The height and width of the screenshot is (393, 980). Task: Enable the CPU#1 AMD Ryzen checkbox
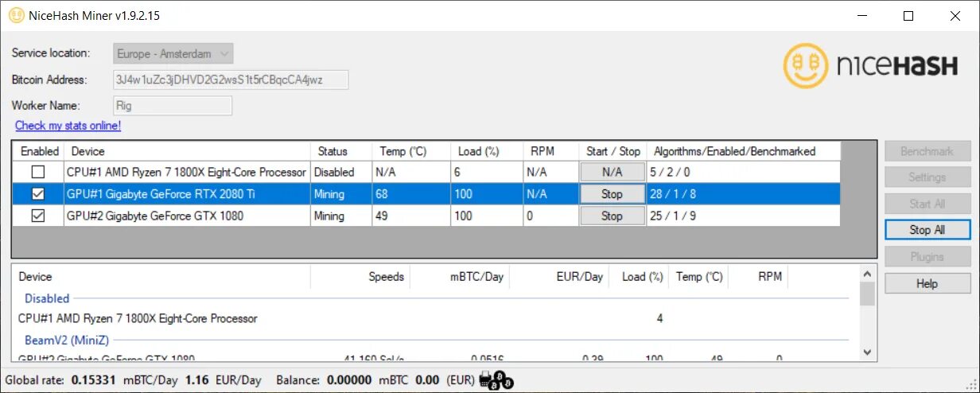coord(38,172)
